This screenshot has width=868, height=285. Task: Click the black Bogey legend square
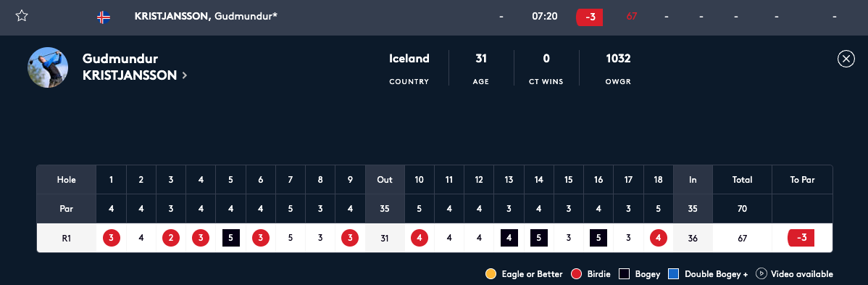point(625,274)
